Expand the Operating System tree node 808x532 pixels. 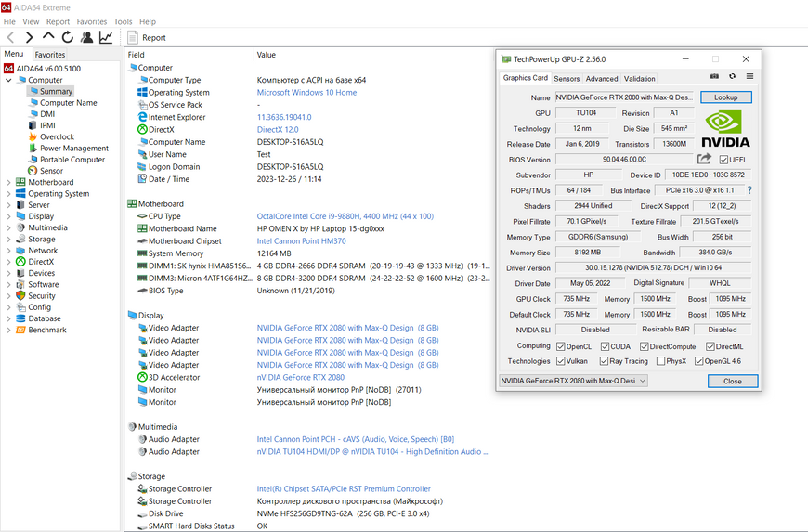[8, 194]
